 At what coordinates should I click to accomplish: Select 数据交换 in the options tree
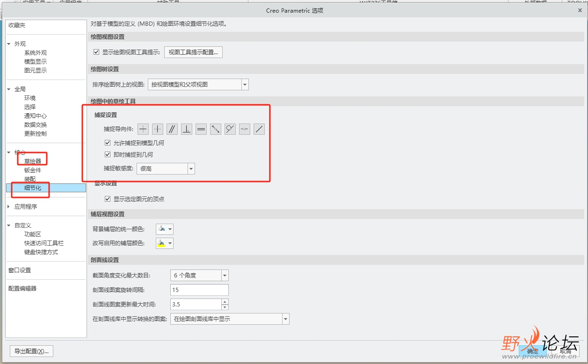pos(36,125)
